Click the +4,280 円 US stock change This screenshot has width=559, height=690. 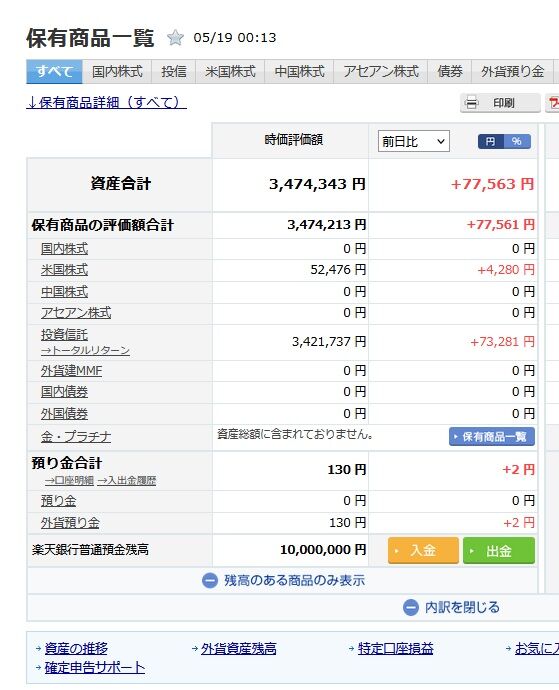click(506, 270)
